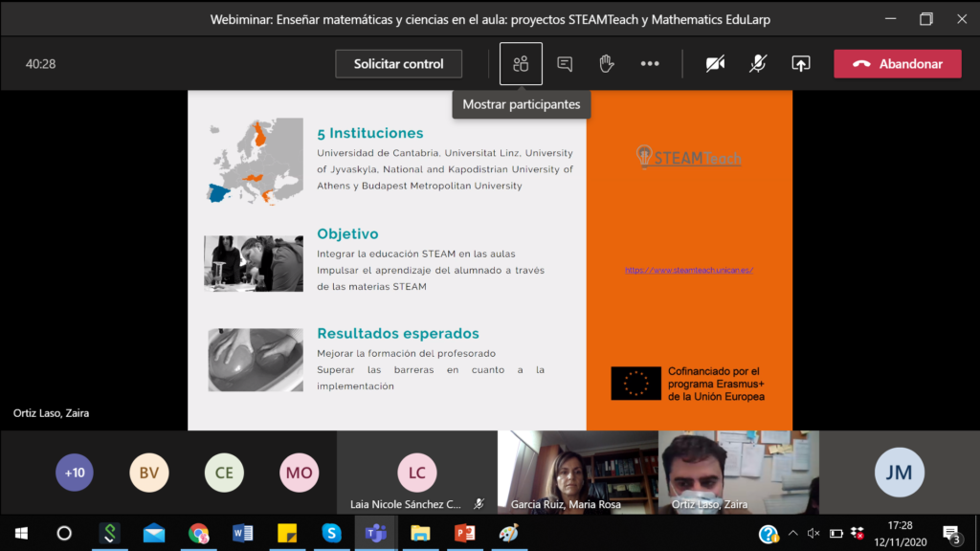Expand the +10 hidden participants list
Viewport: 980px width, 551px height.
75,473
